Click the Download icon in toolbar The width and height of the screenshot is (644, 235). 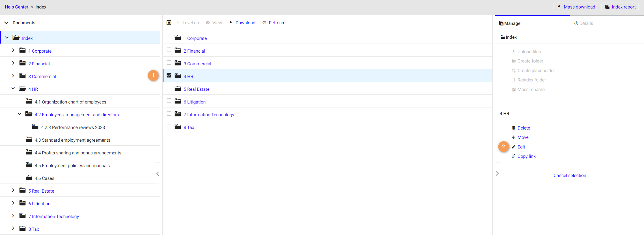tap(231, 23)
